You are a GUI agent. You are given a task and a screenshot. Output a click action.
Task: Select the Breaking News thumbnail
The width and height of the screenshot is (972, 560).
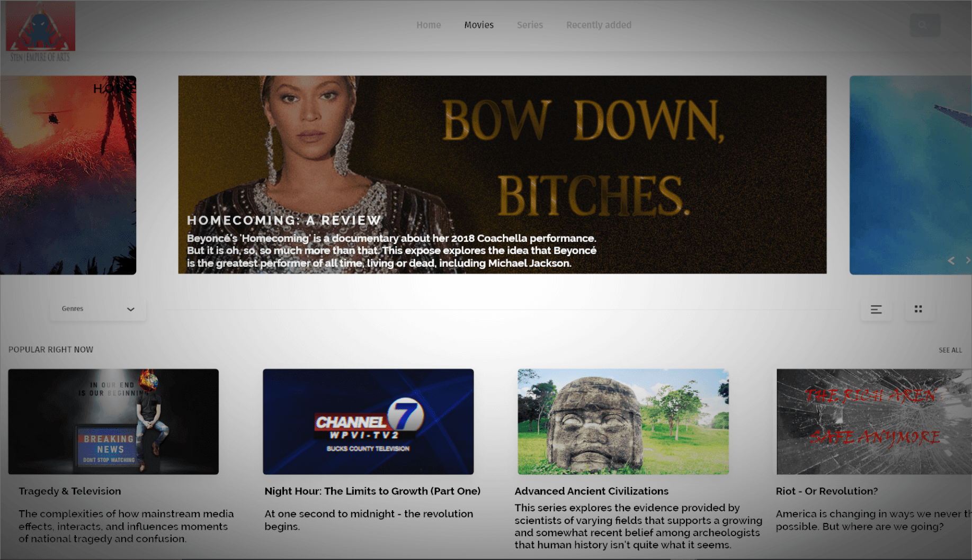113,422
